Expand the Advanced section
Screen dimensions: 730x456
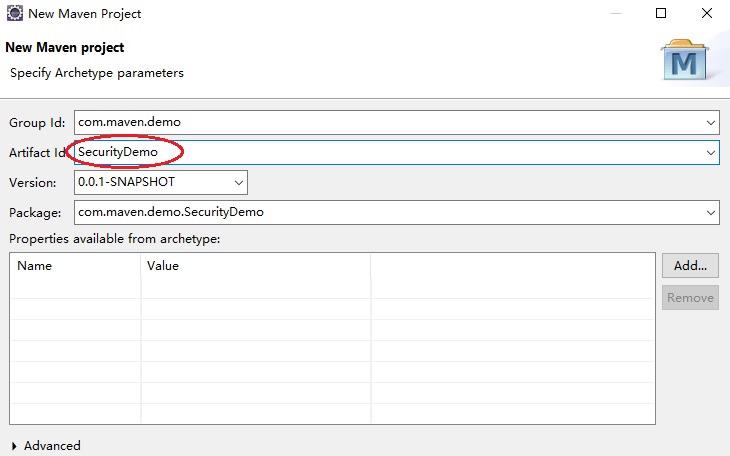[x=14, y=446]
